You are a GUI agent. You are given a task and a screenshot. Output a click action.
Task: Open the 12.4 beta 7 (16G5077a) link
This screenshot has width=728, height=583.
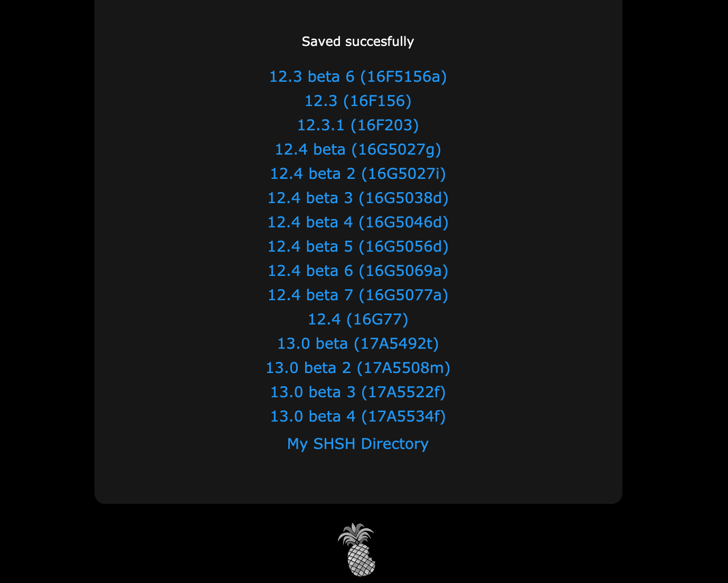pos(358,295)
